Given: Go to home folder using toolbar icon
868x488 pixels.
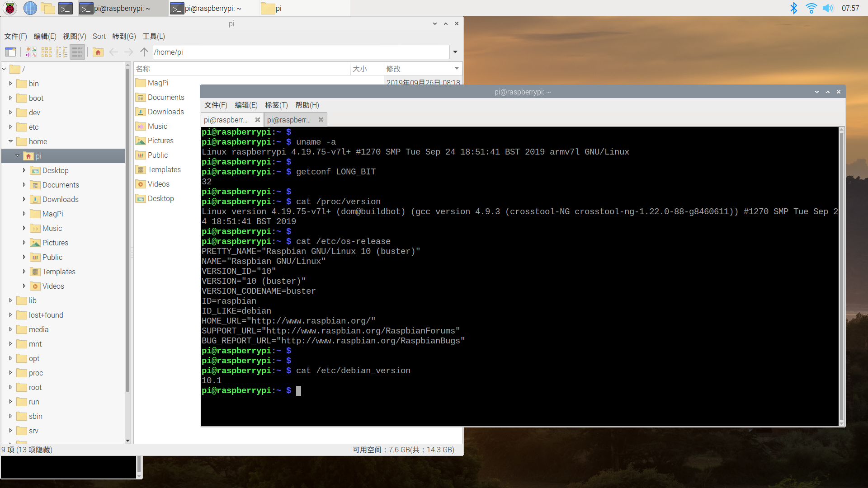Looking at the screenshot, I should 98,52.
